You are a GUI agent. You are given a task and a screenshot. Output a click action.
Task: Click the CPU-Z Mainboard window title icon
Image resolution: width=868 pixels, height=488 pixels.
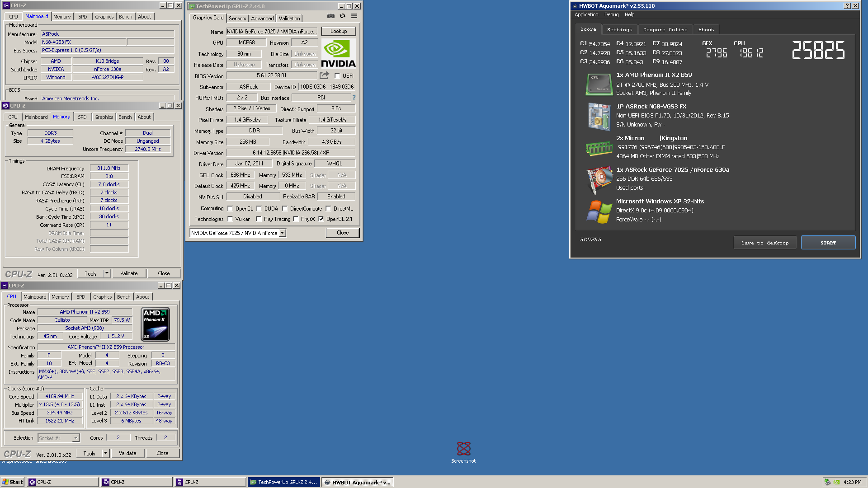click(6, 5)
